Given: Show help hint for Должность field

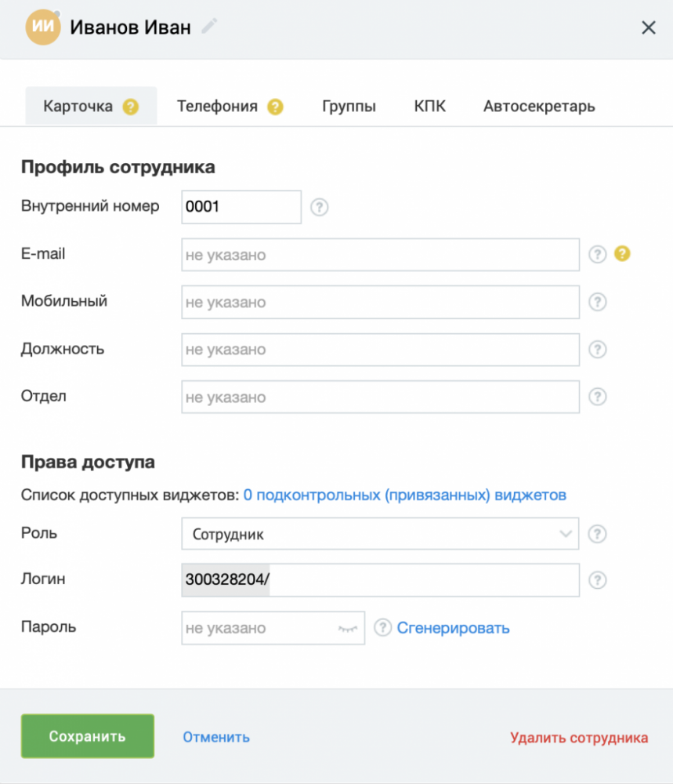Looking at the screenshot, I should click(x=598, y=350).
